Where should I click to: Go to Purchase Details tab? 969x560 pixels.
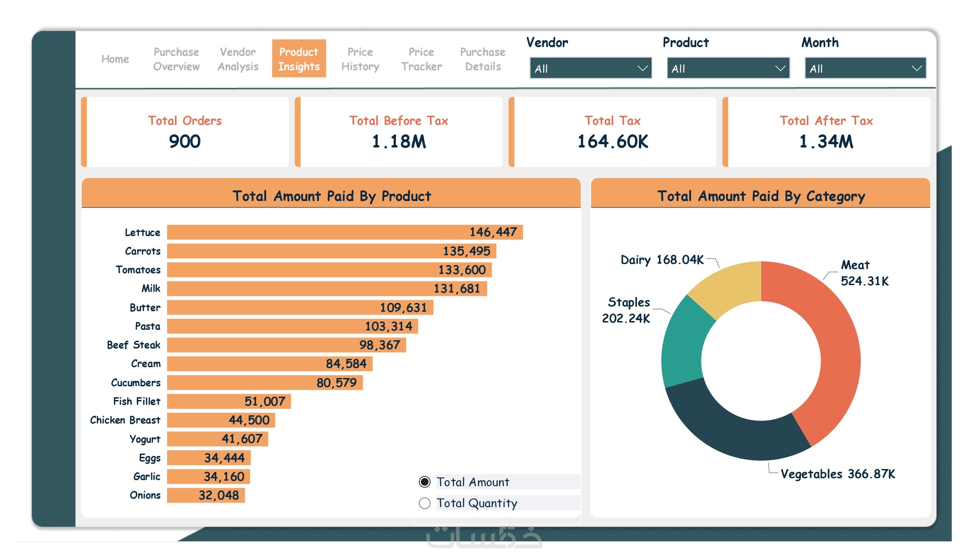point(483,59)
